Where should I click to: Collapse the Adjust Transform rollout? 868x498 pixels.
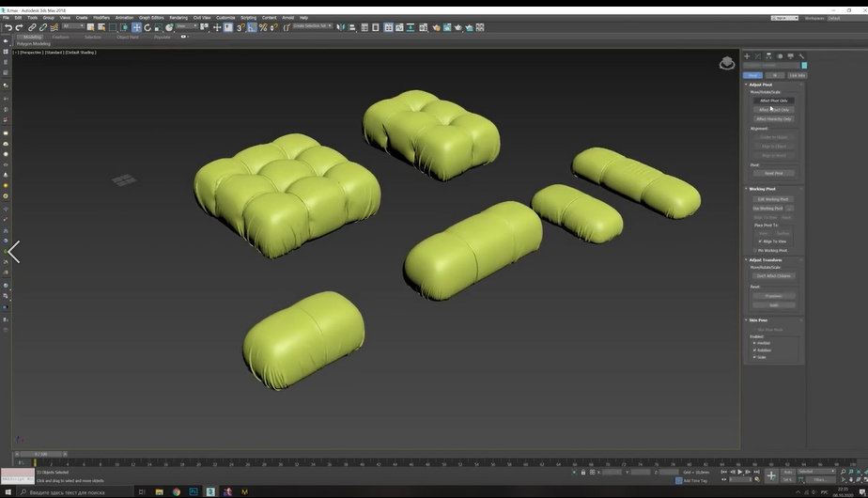pos(765,259)
